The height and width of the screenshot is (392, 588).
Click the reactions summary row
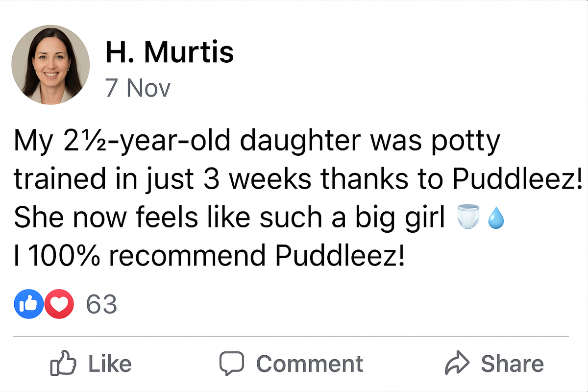(x=64, y=304)
